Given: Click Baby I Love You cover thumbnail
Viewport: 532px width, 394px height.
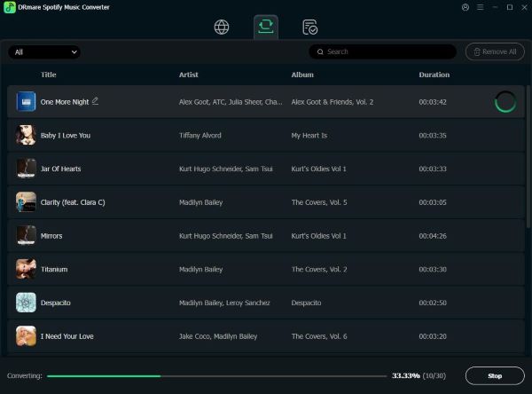Looking at the screenshot, I should [26, 135].
